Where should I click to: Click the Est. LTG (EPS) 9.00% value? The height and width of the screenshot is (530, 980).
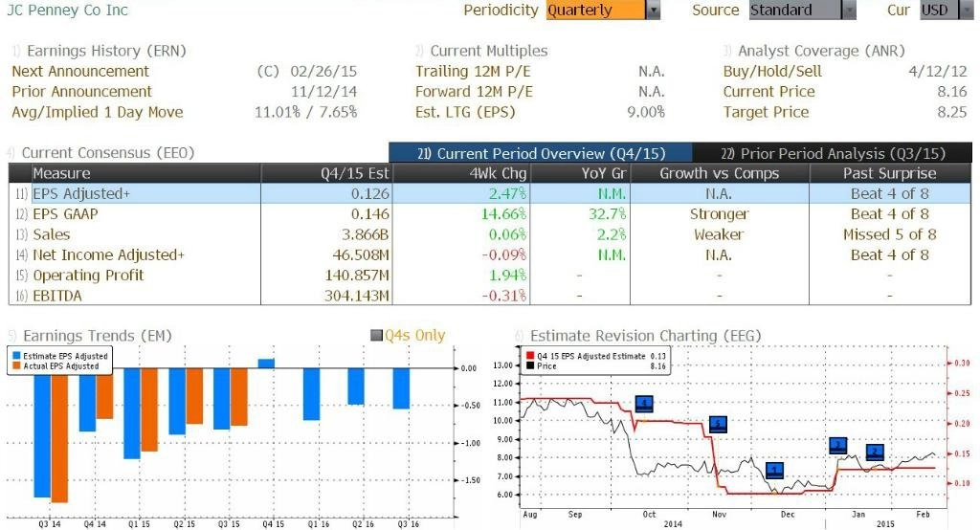coord(646,112)
